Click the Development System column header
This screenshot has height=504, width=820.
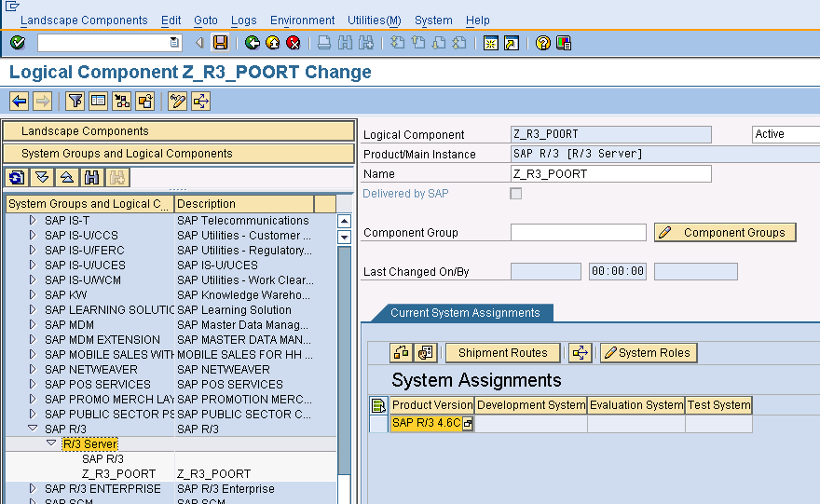[x=531, y=405]
